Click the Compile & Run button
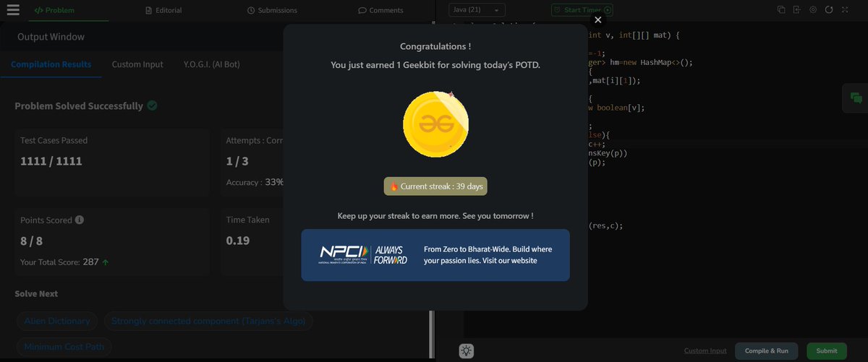Viewport: 868px width, 362px height. (767, 351)
